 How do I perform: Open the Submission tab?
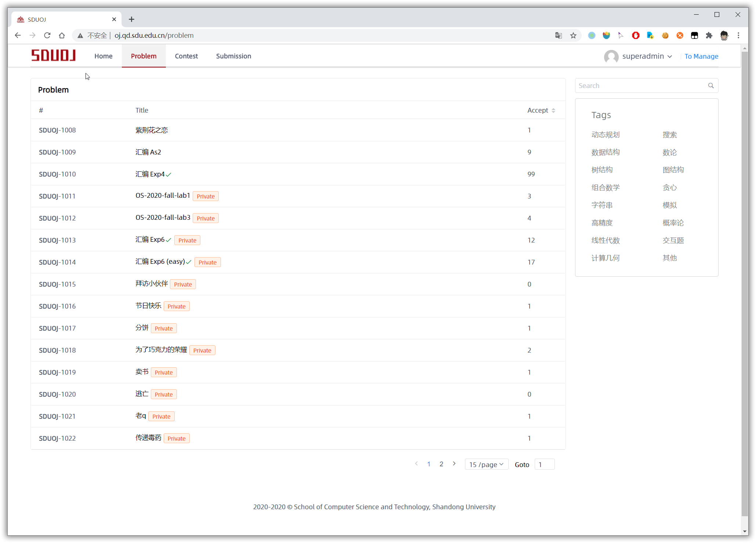pyautogui.click(x=233, y=56)
